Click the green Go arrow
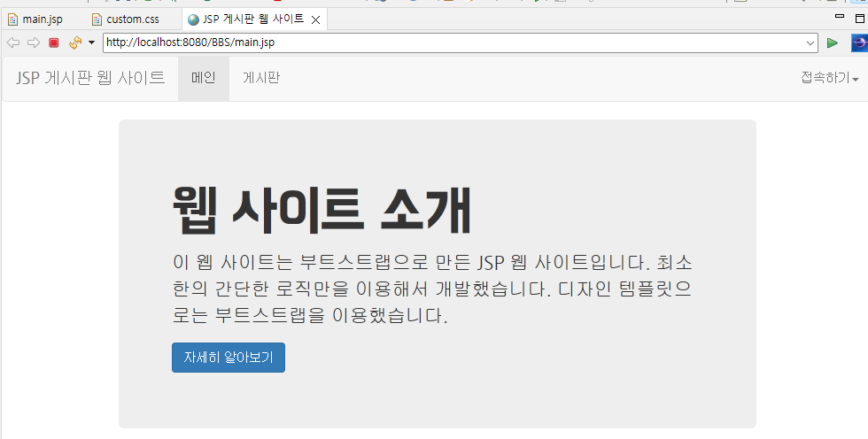868x439 pixels. (832, 42)
